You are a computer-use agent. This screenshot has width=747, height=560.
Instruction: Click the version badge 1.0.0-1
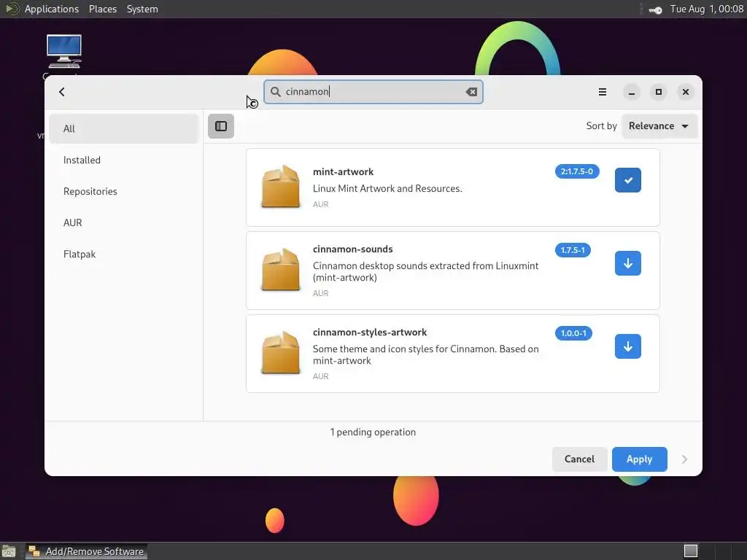573,333
